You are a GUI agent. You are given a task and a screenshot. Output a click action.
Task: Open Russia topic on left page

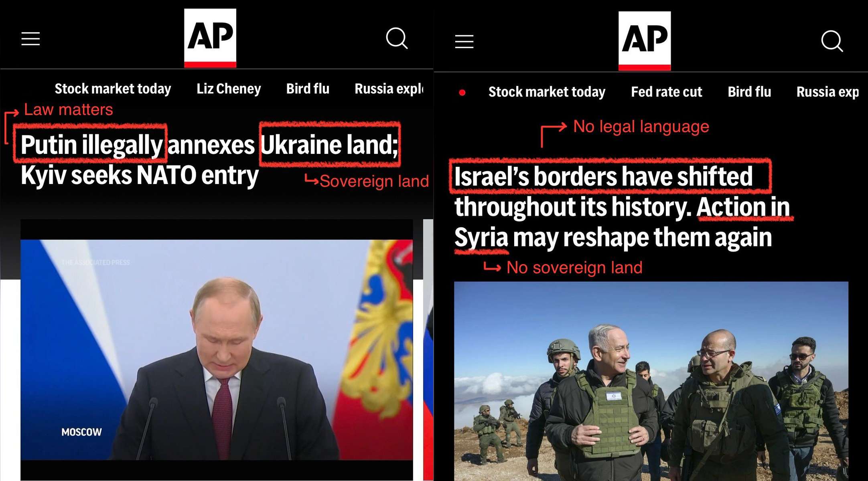point(389,89)
